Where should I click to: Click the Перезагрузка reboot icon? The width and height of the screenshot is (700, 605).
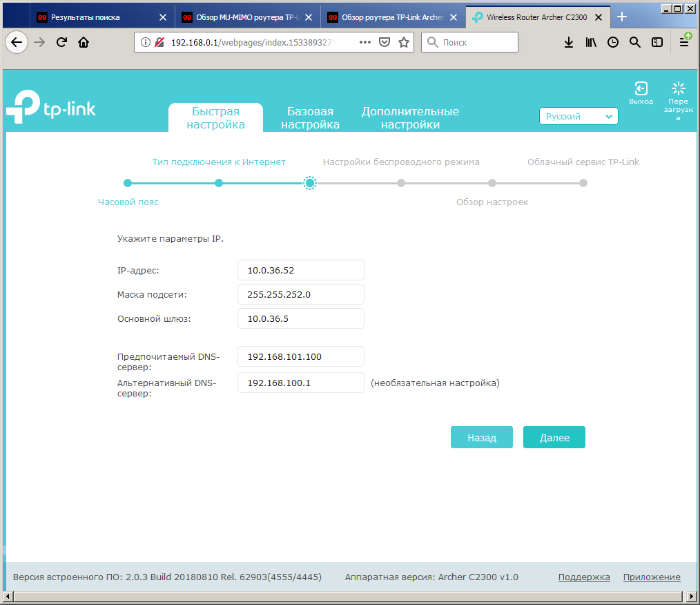point(678,88)
